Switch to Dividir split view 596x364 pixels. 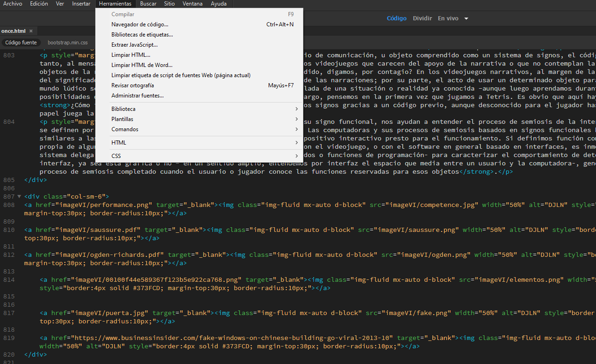tap(422, 18)
